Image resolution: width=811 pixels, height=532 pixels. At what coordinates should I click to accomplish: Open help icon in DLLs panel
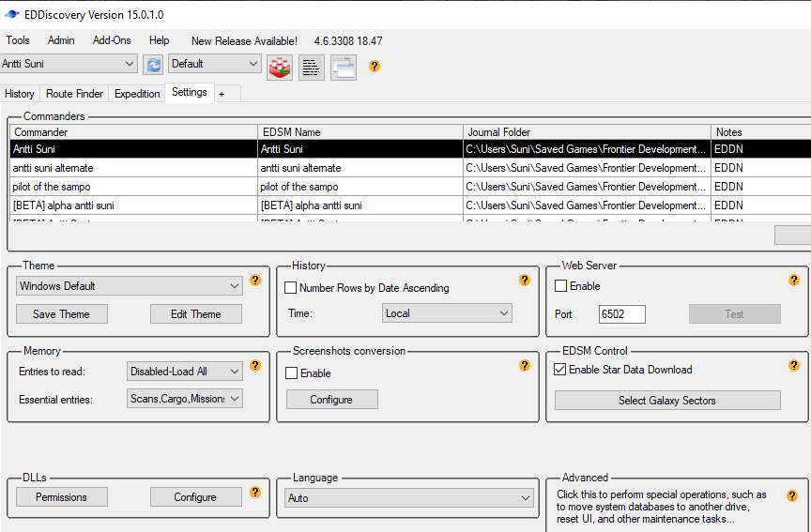255,492
